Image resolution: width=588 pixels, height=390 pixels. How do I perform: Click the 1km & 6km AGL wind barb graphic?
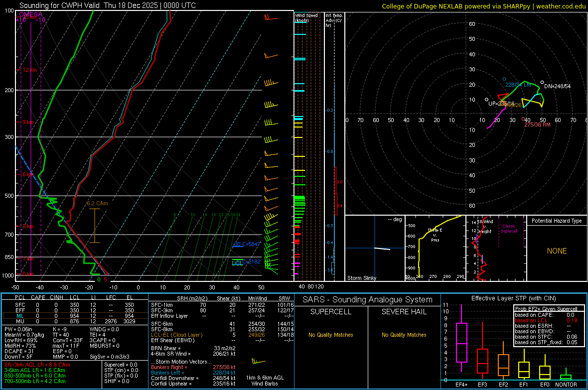coord(259,361)
